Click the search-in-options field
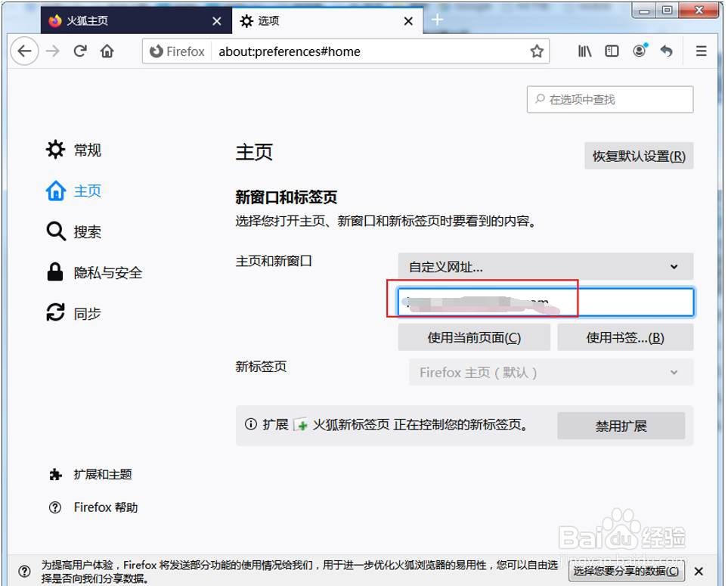Image resolution: width=728 pixels, height=586 pixels. [610, 99]
